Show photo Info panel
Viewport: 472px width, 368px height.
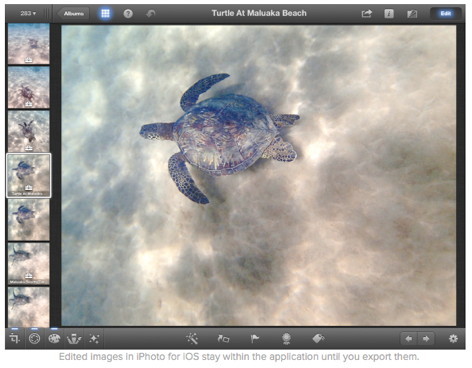coord(389,13)
